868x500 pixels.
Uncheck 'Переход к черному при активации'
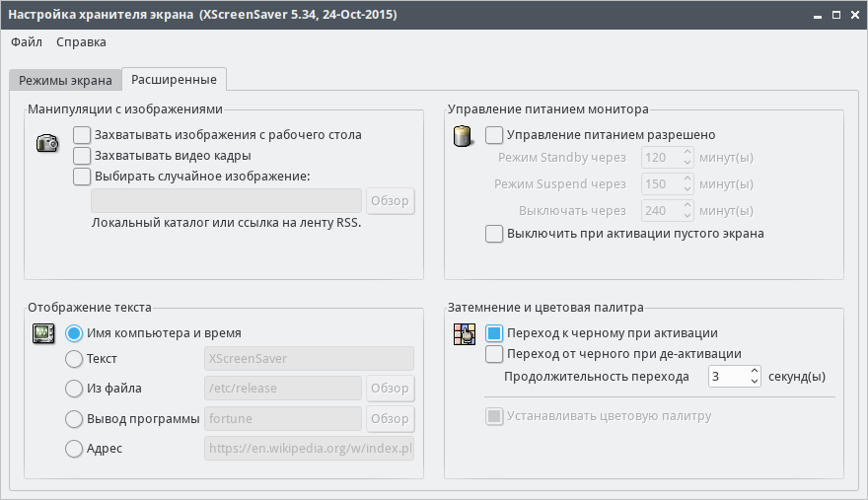(x=494, y=333)
